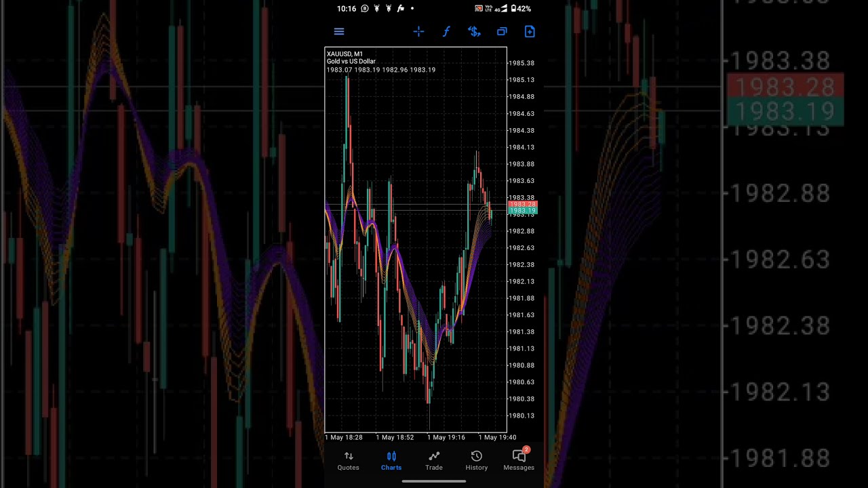Click the 1 May 19:40 time label
Viewport: 868px width, 488px height.
(497, 438)
